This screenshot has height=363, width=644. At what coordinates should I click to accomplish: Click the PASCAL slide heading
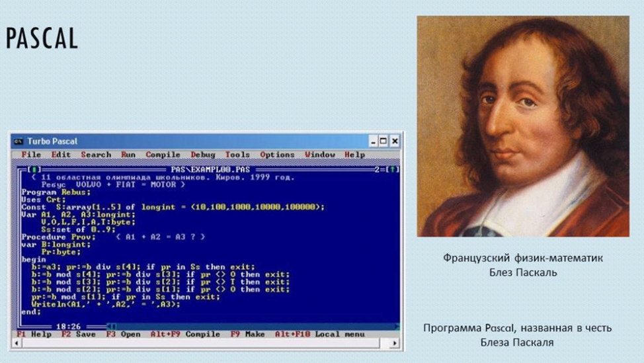pyautogui.click(x=42, y=38)
